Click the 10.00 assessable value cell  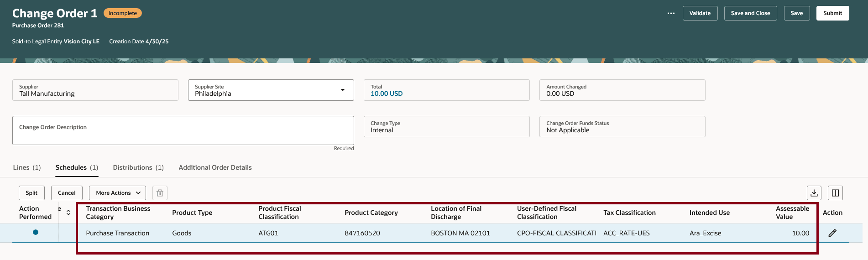coord(800,233)
